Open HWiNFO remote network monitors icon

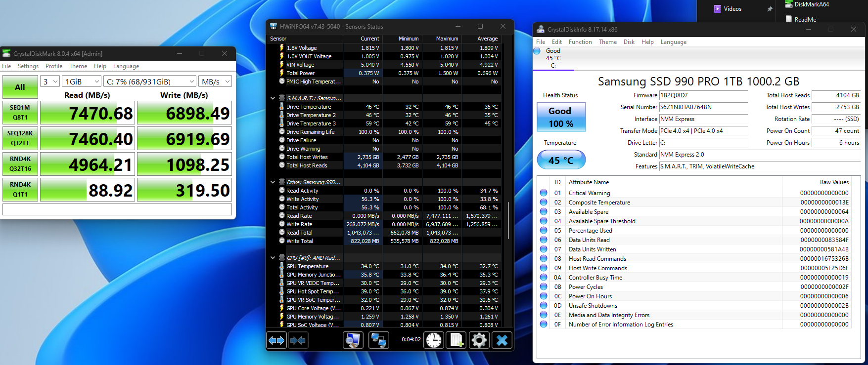coord(379,340)
